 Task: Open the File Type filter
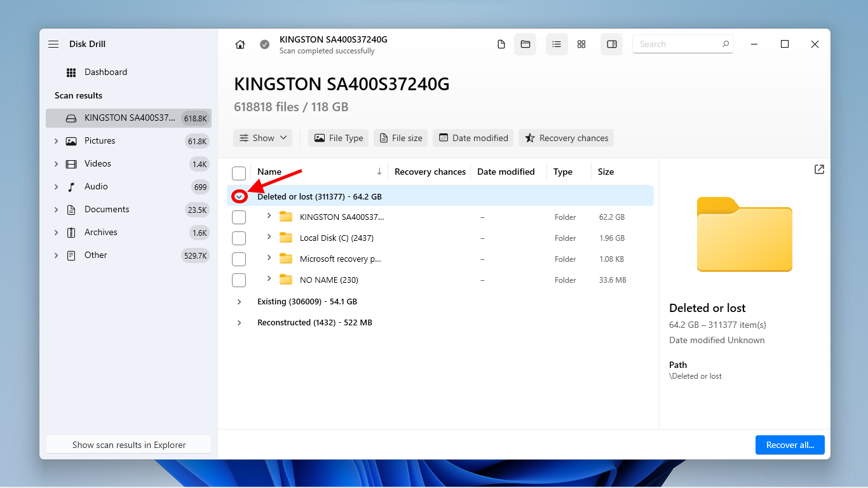(338, 138)
